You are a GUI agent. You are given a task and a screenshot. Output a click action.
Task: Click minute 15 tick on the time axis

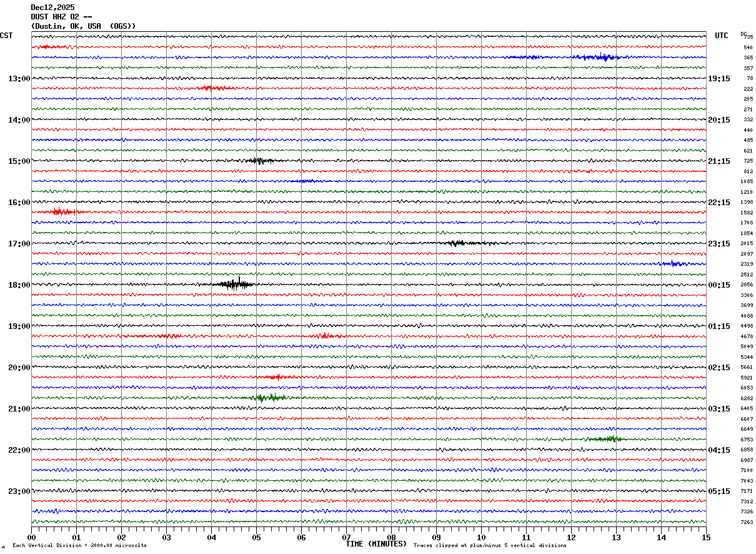(x=705, y=537)
